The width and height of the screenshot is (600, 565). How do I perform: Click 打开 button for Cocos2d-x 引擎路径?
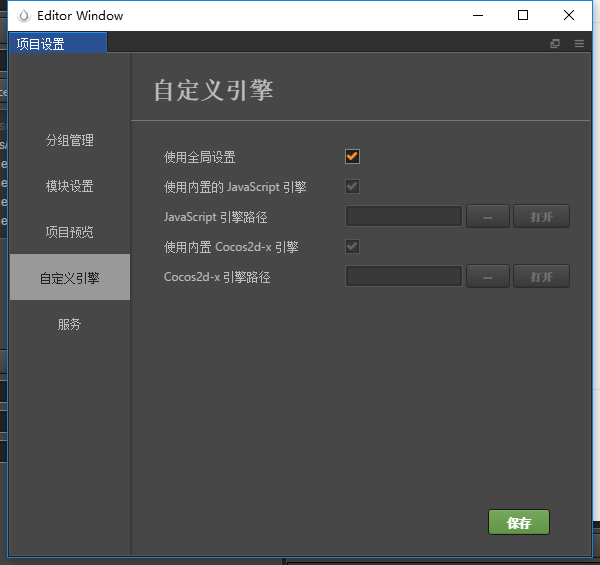(541, 276)
